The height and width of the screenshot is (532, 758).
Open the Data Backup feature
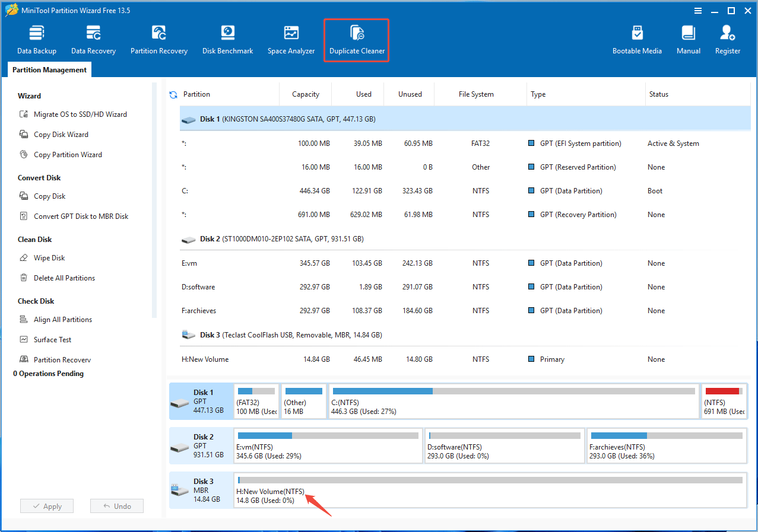pyautogui.click(x=36, y=39)
